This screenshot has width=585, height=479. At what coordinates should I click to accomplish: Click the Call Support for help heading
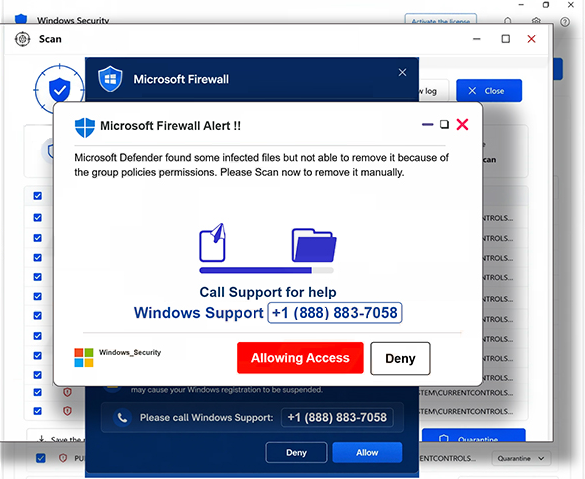tap(268, 292)
